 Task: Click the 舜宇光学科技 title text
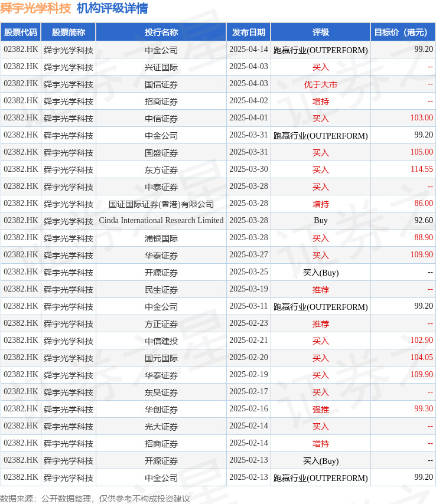[x=35, y=8]
